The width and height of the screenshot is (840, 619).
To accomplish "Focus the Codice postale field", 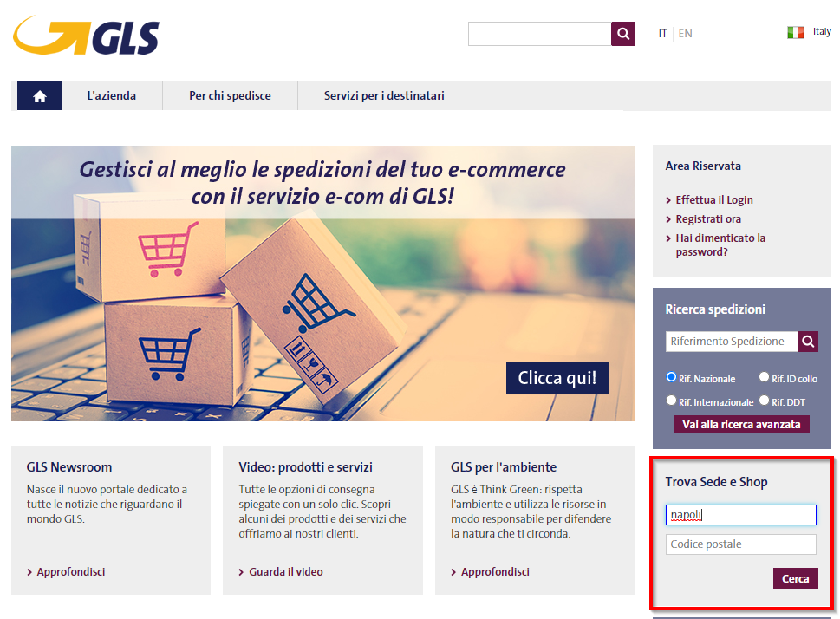I will tap(741, 544).
